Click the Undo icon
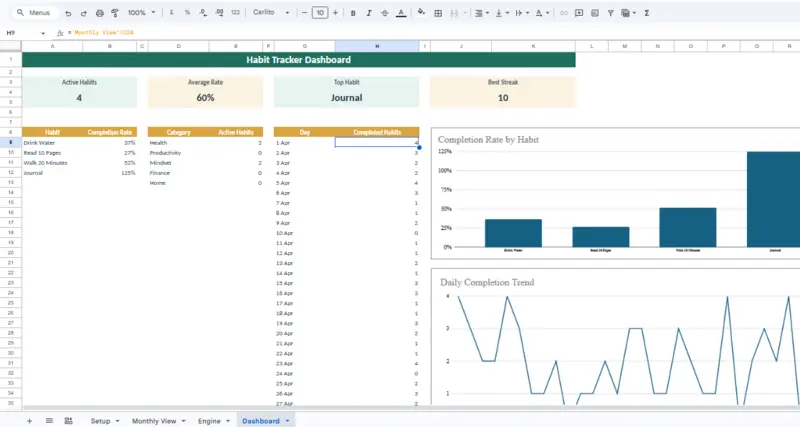 (68, 13)
